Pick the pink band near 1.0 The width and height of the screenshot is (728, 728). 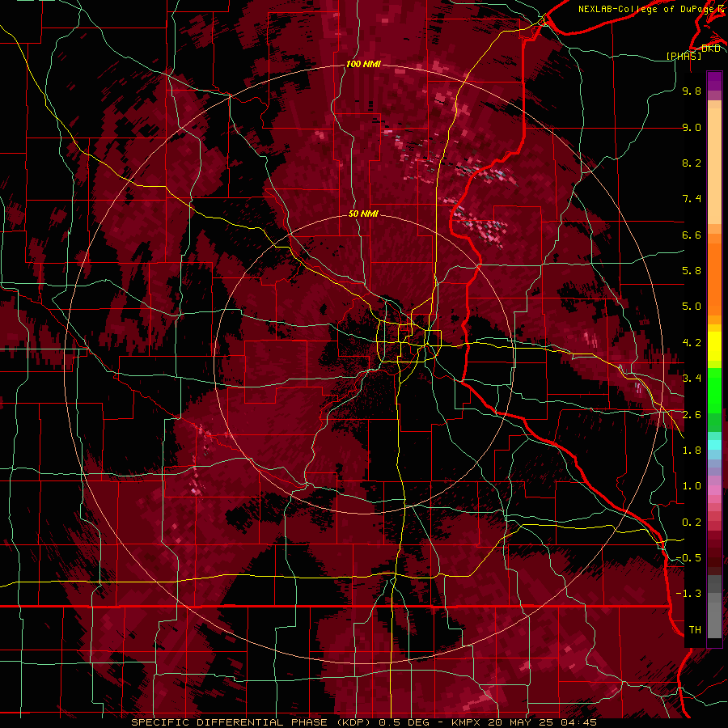(x=714, y=490)
